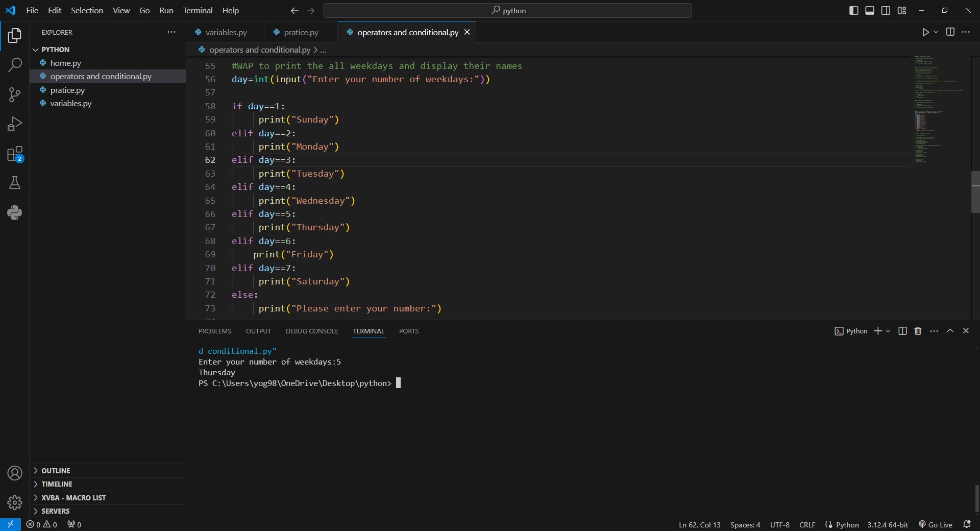Collapse the PYTHON folder section

(108, 50)
